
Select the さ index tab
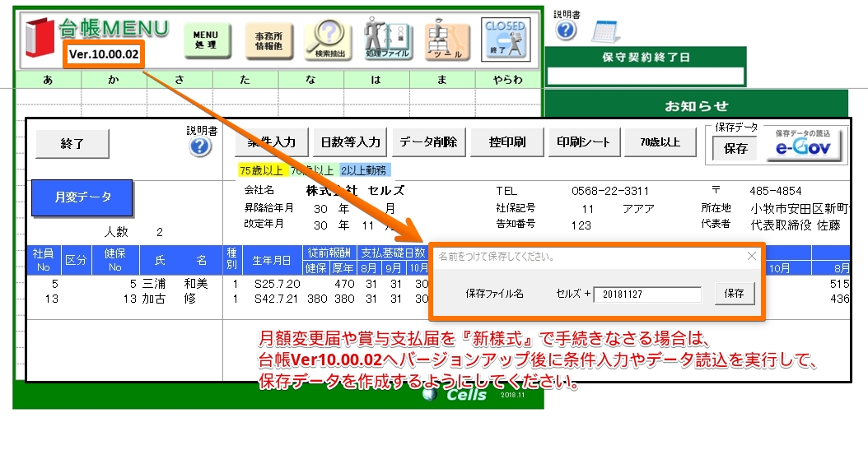(x=180, y=80)
